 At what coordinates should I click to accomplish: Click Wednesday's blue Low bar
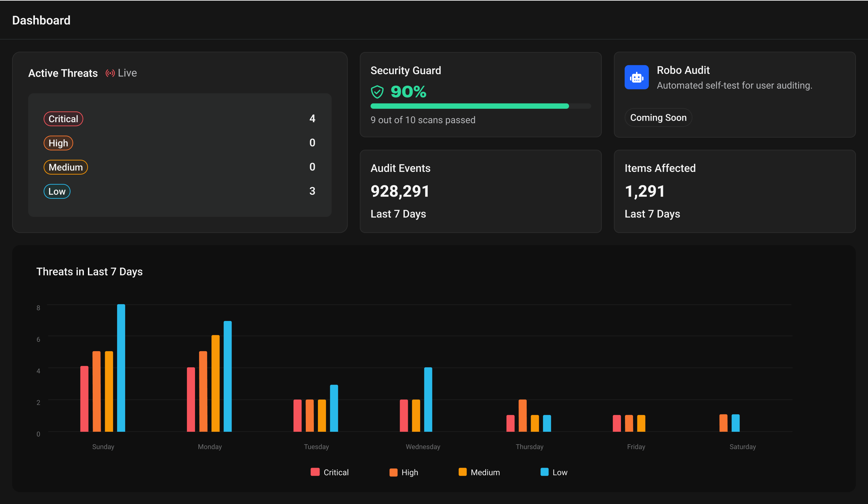click(x=428, y=399)
